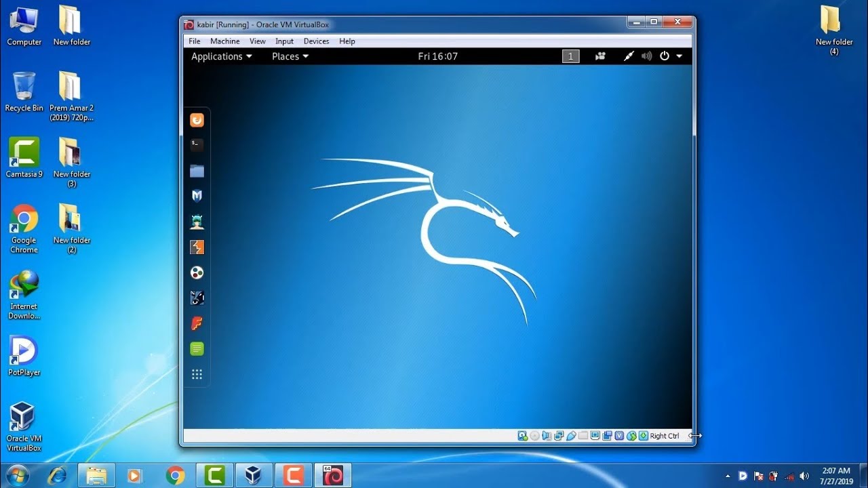The width and height of the screenshot is (868, 488).
Task: Open VirtualBox View menu
Action: 258,41
